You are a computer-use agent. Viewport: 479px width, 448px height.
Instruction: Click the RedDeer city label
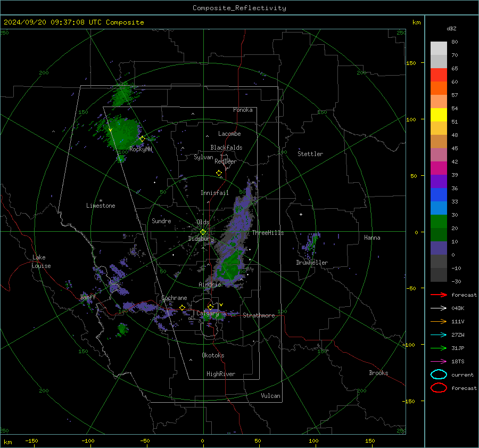(226, 161)
